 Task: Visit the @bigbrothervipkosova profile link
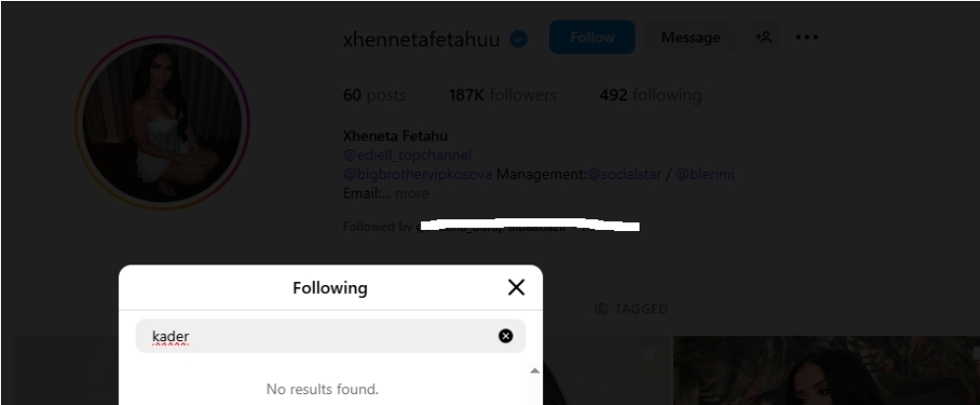click(x=416, y=175)
